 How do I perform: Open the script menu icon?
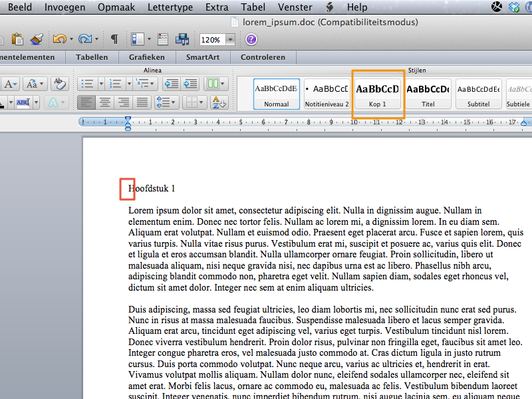pyautogui.click(x=329, y=7)
